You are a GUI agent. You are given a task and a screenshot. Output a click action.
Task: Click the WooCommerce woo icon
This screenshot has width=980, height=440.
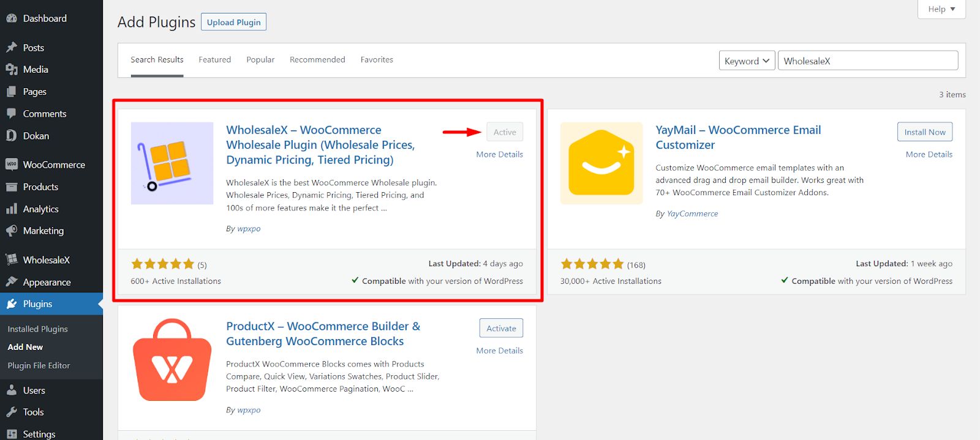click(12, 165)
